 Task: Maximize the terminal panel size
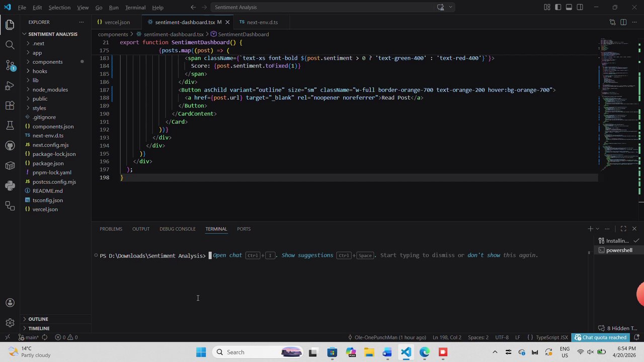(623, 229)
